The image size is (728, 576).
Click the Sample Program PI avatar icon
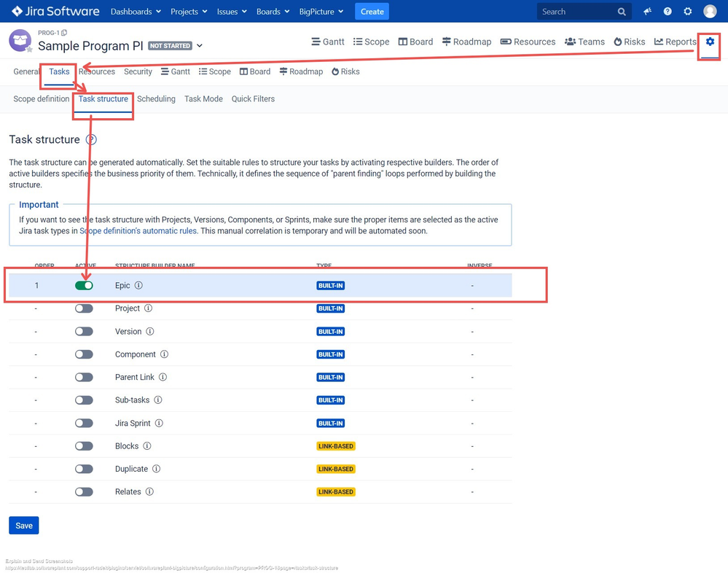point(20,40)
